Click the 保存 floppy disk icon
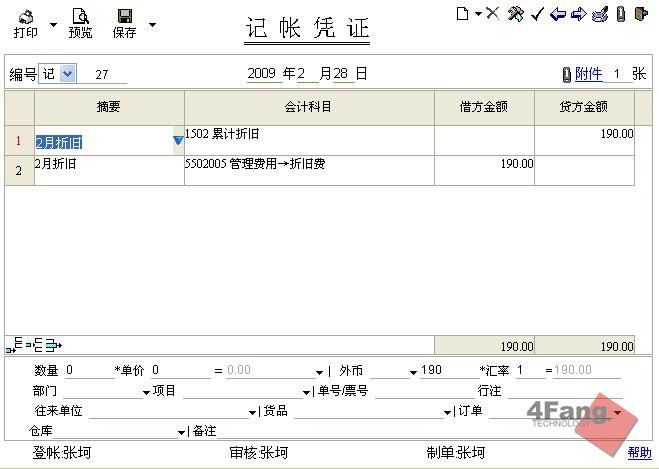659x469 pixels. click(x=124, y=17)
